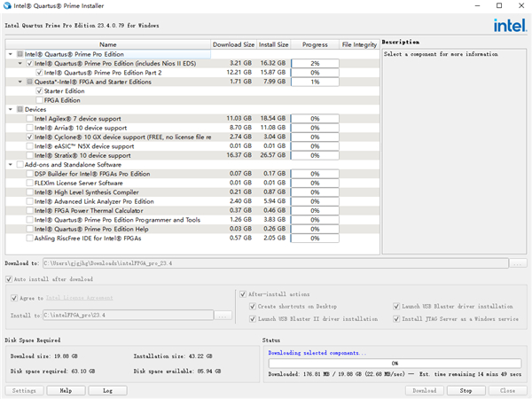The height and width of the screenshot is (399, 532).
Task: Click the Install to path field
Action: [129, 315]
